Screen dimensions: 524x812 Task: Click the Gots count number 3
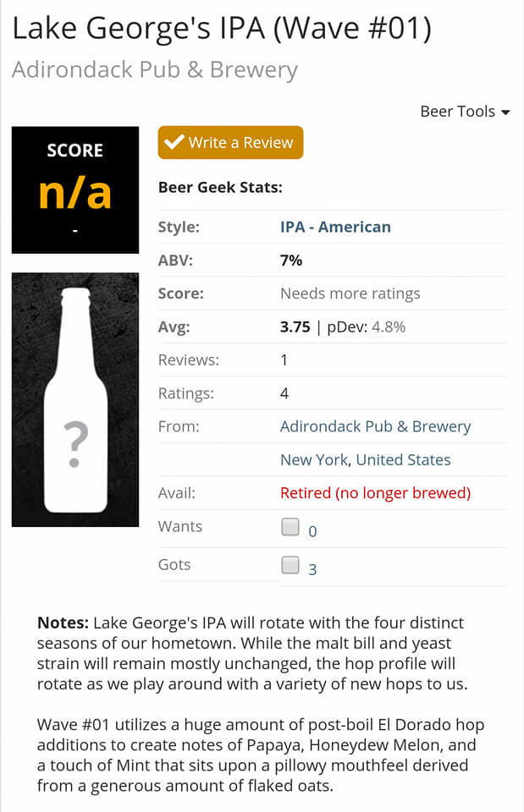tap(312, 570)
